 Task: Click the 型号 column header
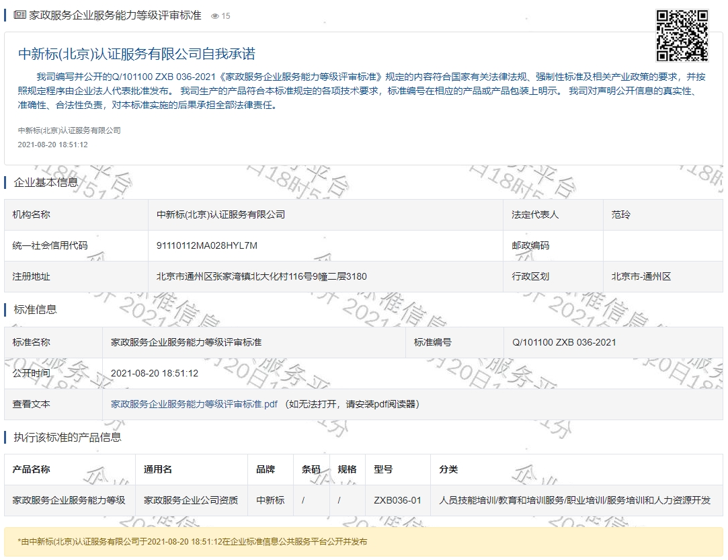tap(398, 469)
